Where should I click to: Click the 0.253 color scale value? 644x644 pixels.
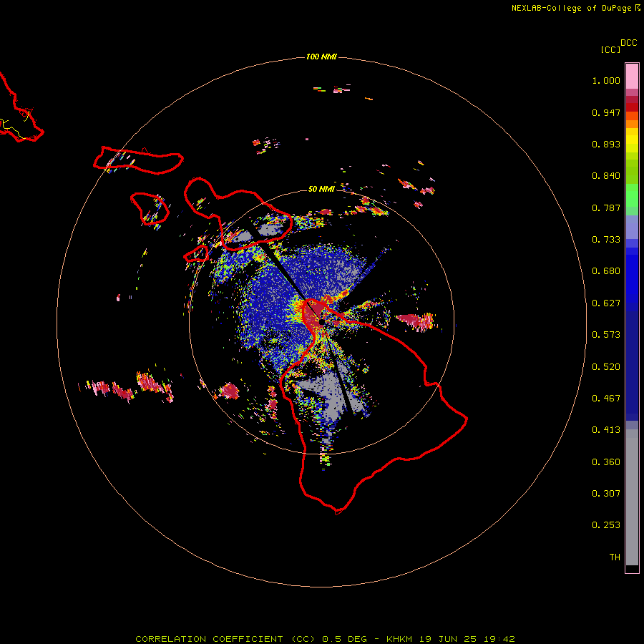pos(606,525)
